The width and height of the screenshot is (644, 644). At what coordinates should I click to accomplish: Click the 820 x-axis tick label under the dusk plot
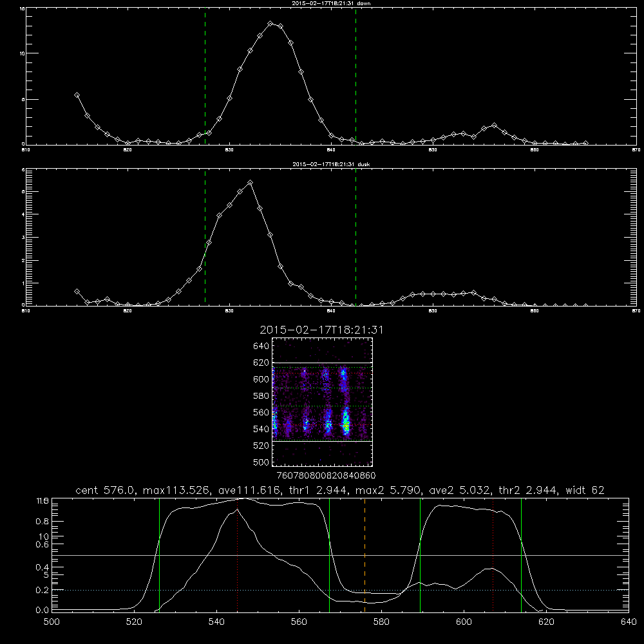pyautogui.click(x=128, y=311)
